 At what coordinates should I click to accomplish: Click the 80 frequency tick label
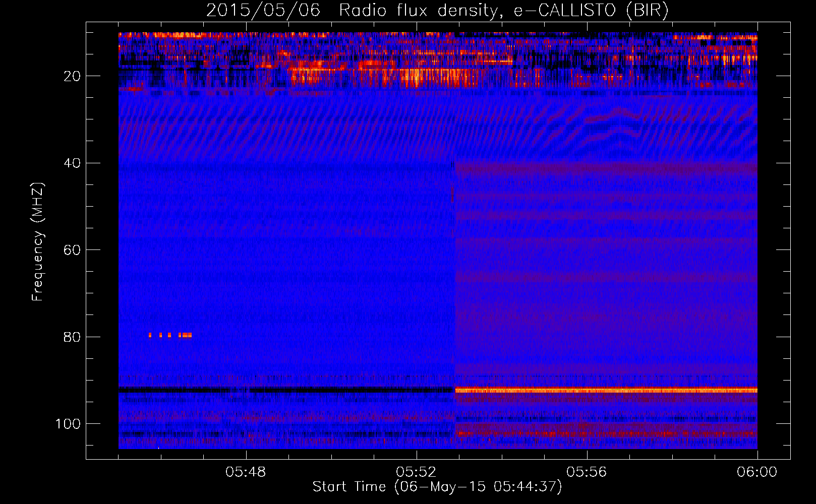coord(72,337)
